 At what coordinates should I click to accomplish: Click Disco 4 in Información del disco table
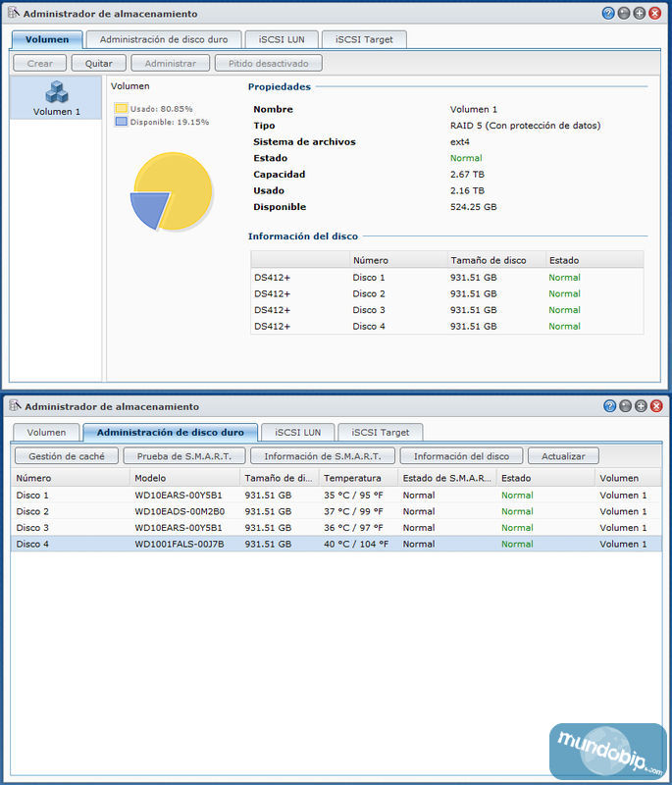pyautogui.click(x=369, y=327)
